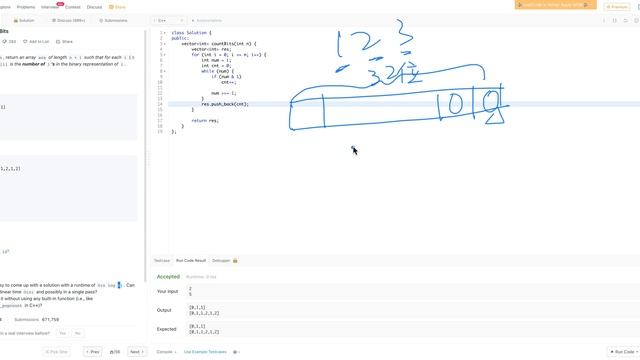Collapse code fold arrow on line 8
Screen dimensions: 640x360
pyautogui.click(x=165, y=71)
